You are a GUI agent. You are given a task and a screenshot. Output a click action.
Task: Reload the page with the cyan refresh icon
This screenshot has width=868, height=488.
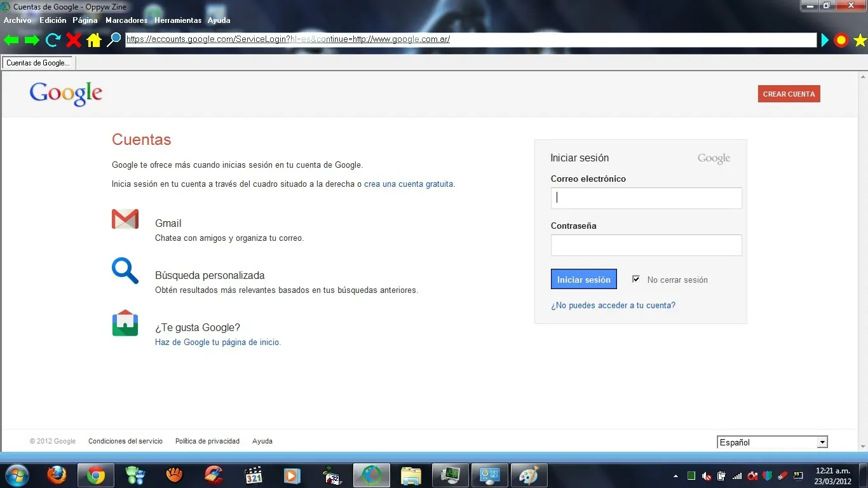(53, 41)
